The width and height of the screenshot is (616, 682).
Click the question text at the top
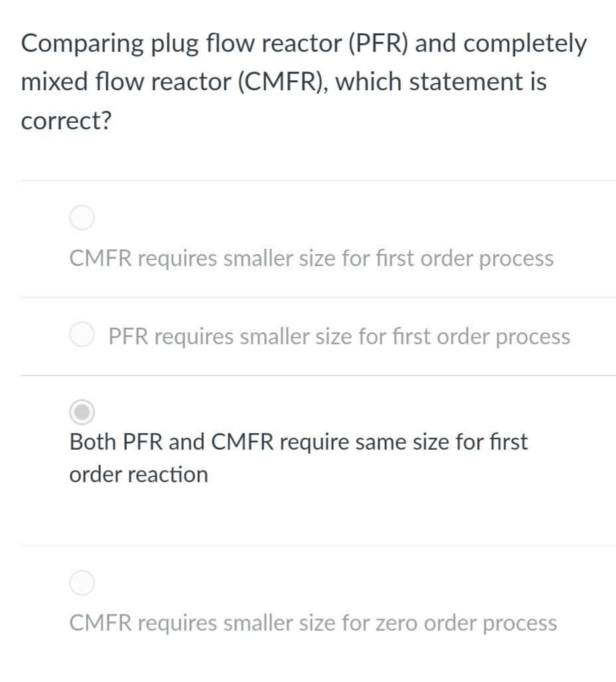304,81
